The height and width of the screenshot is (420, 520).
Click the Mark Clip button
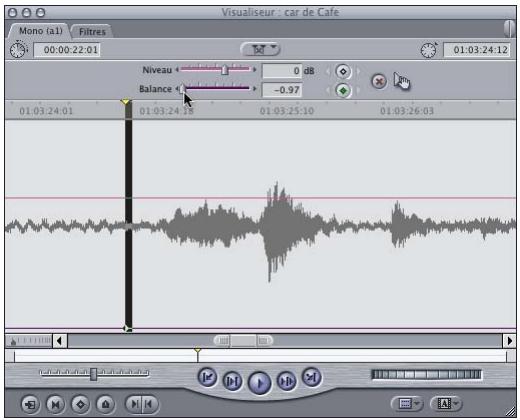[55, 404]
